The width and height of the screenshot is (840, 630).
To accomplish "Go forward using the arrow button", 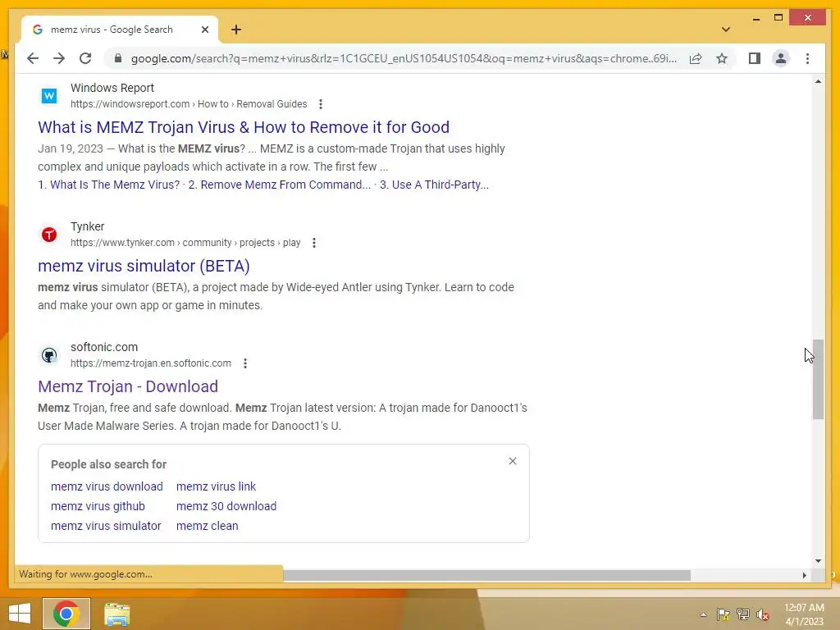I will (x=59, y=58).
